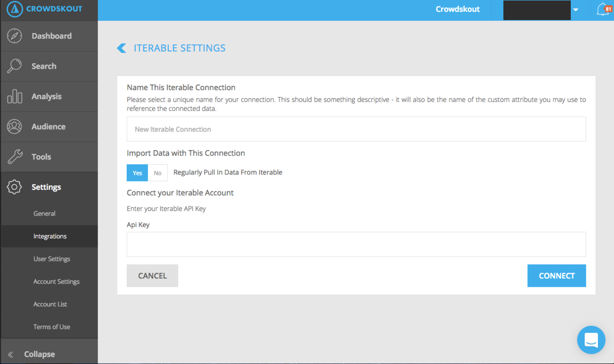Click 'Import Data with This Connection' heading
This screenshot has height=364, width=614.
tap(186, 153)
